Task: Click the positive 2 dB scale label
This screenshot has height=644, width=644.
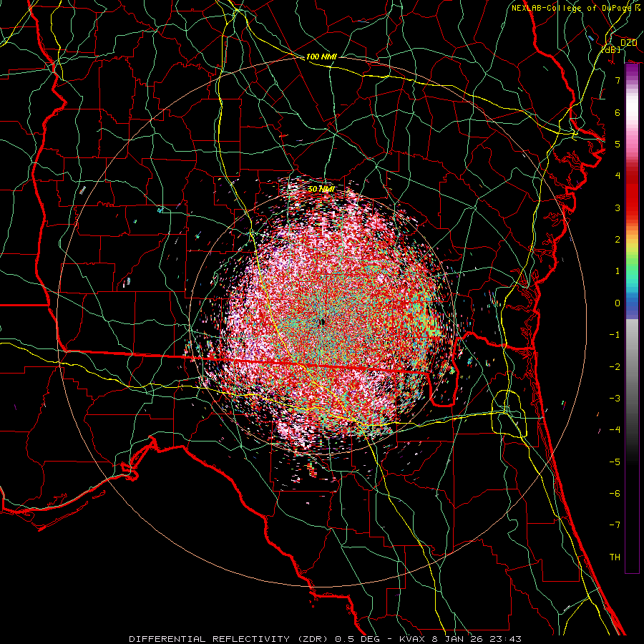Action: (618, 240)
